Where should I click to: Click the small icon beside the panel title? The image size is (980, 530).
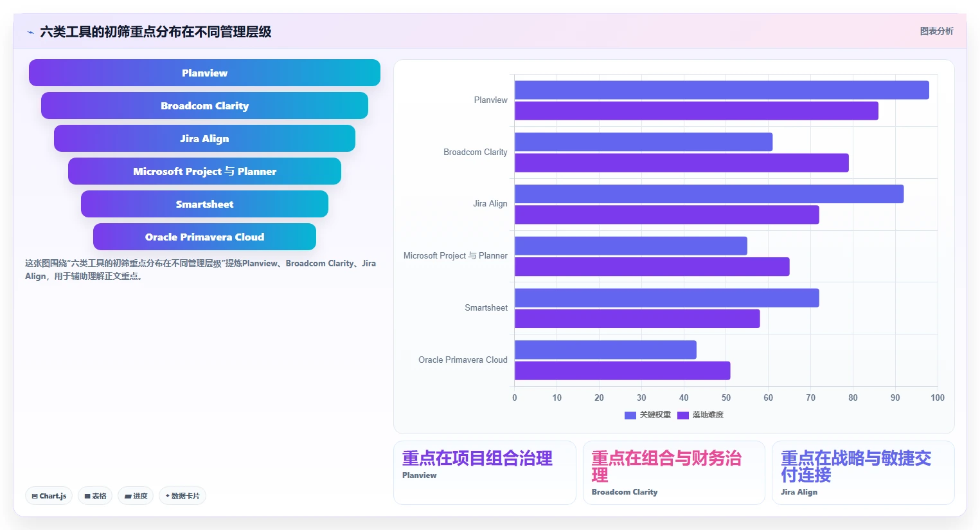point(30,32)
